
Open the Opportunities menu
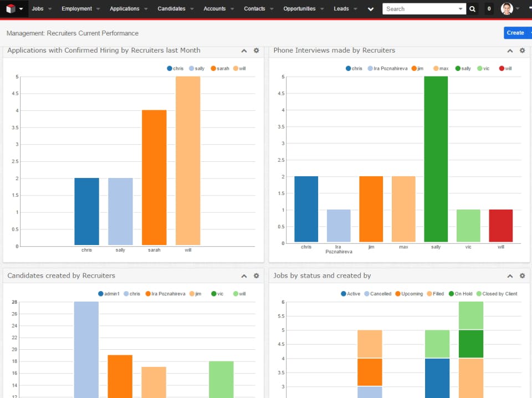[x=299, y=9]
